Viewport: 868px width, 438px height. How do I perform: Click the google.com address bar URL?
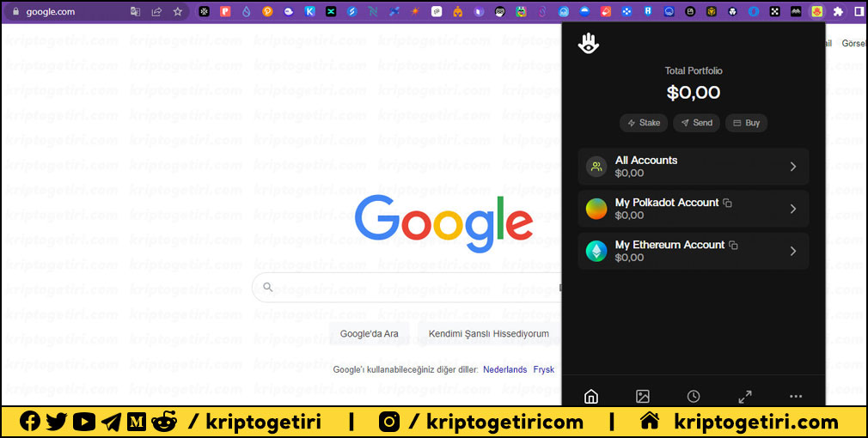point(51,11)
